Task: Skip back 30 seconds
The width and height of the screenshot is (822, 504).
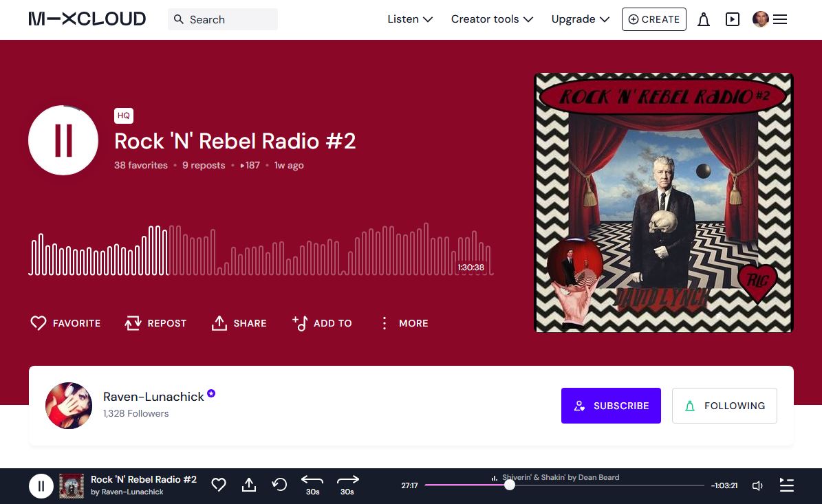Action: pos(312,485)
